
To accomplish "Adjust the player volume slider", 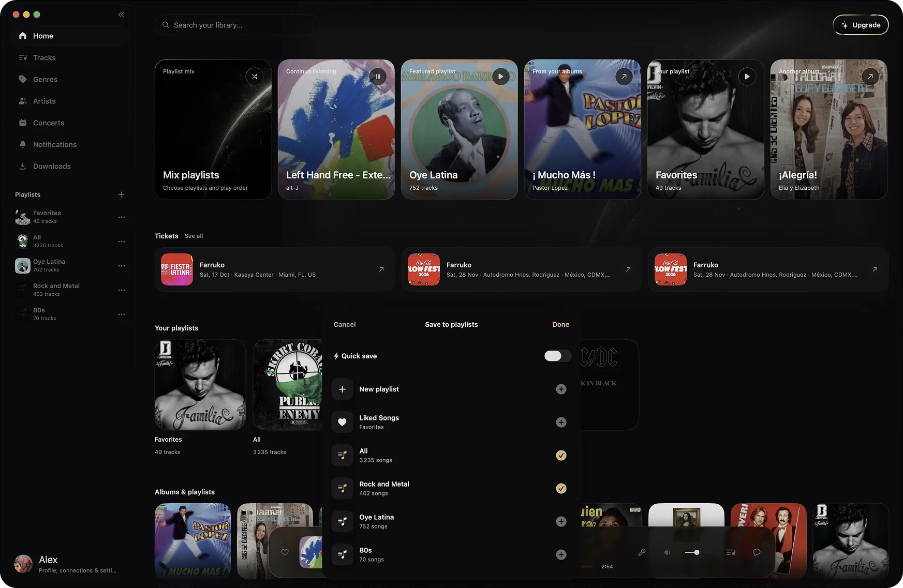I will tap(692, 552).
